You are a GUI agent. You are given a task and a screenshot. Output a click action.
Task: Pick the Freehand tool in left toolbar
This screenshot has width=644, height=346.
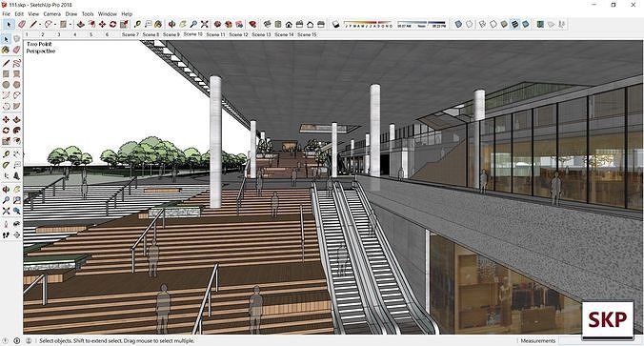pos(16,63)
